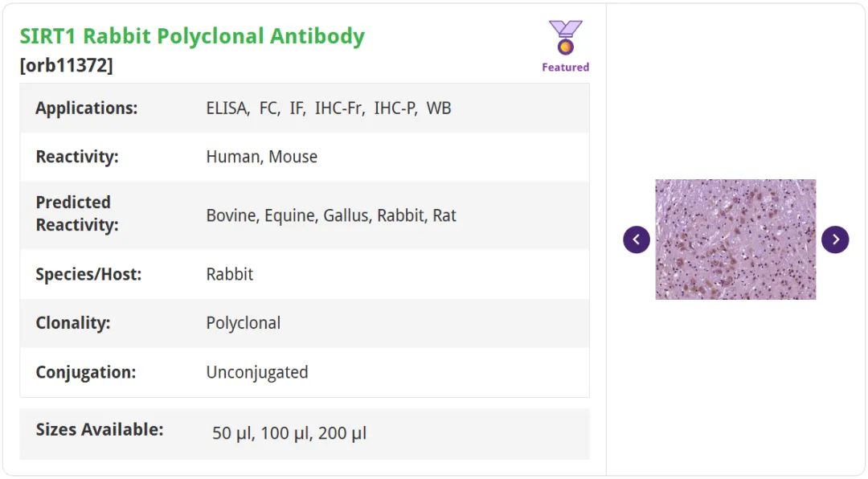Select the IHC-Fr application entry
868x479 pixels.
(x=339, y=108)
